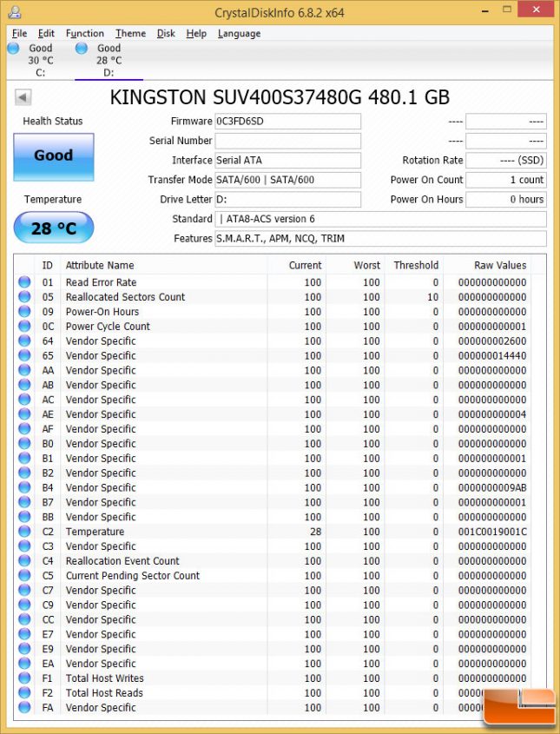Open the Theme menu
560x734 pixels.
[x=130, y=33]
